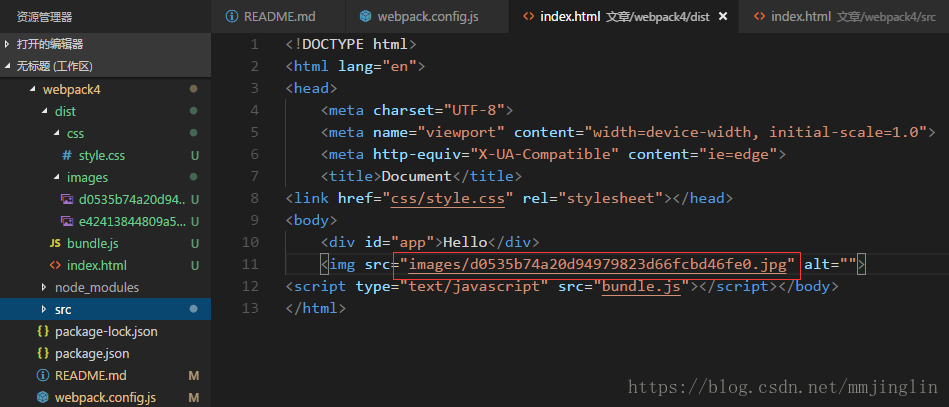The image size is (949, 407).
Task: Open index.html in the dist folder
Action: tap(97, 265)
